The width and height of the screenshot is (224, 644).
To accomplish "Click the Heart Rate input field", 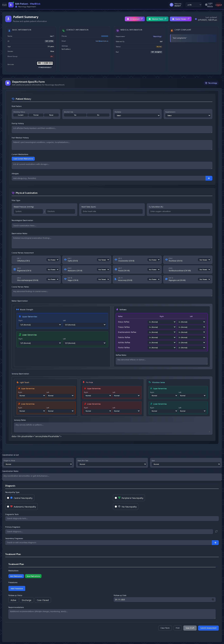I will (112, 212).
